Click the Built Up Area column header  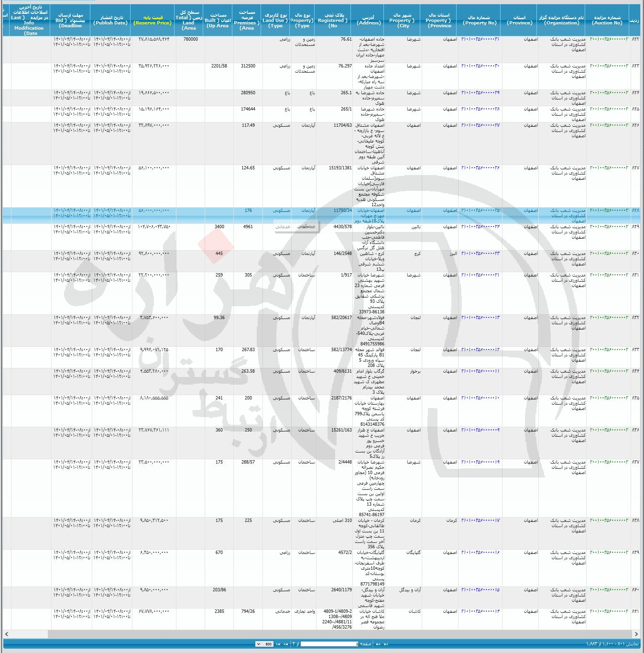pos(218,20)
